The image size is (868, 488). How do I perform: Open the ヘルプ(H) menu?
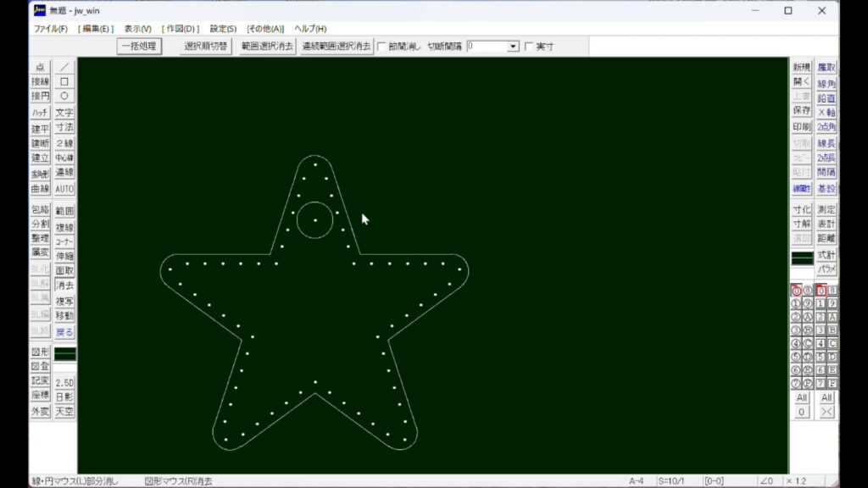point(310,29)
